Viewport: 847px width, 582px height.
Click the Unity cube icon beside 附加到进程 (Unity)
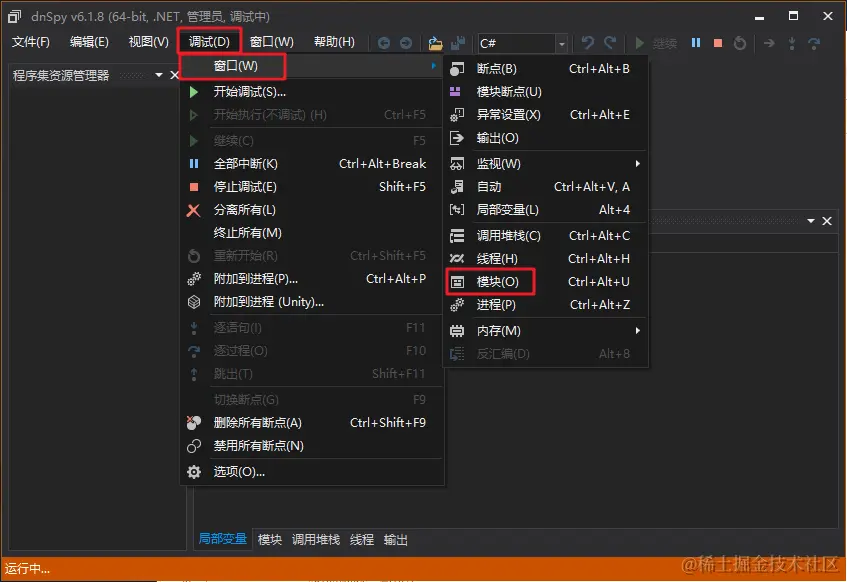194,302
